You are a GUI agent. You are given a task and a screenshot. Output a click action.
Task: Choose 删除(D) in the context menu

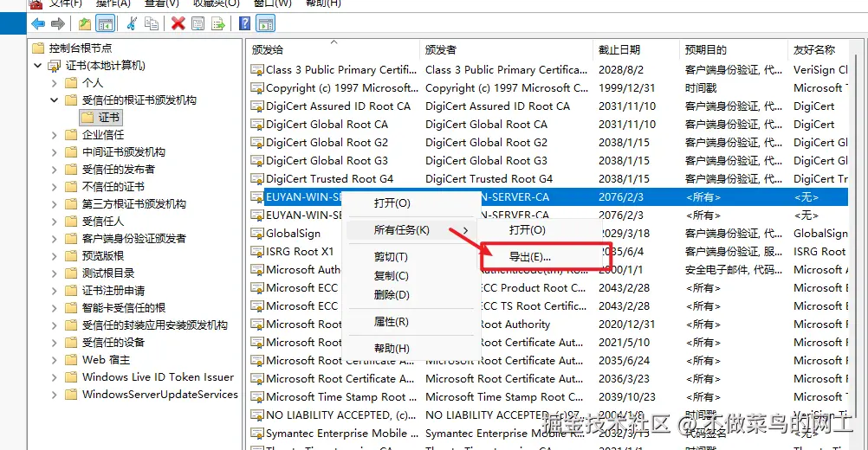[411, 294]
